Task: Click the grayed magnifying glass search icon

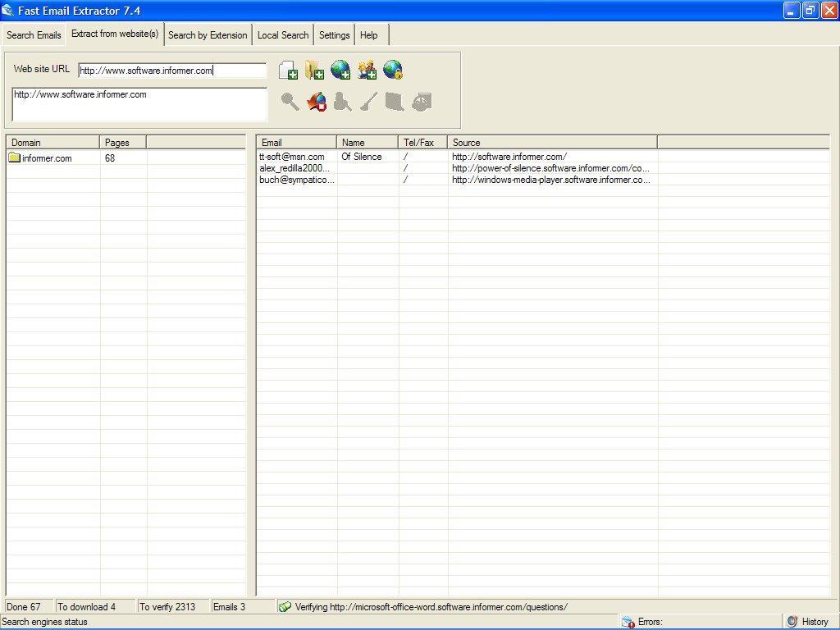Action: (x=290, y=101)
